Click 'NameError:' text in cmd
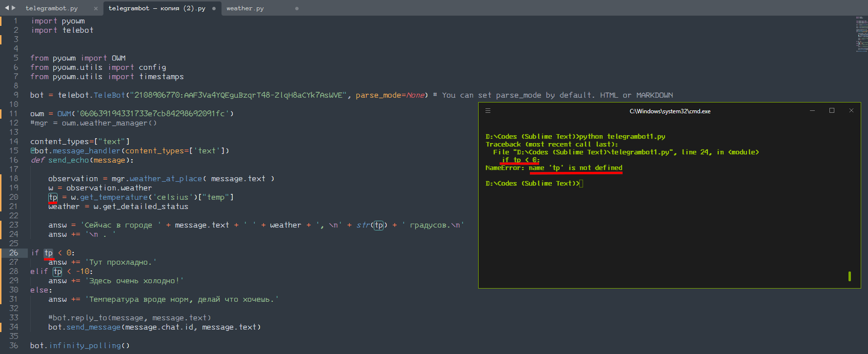The image size is (868, 354). pos(505,168)
